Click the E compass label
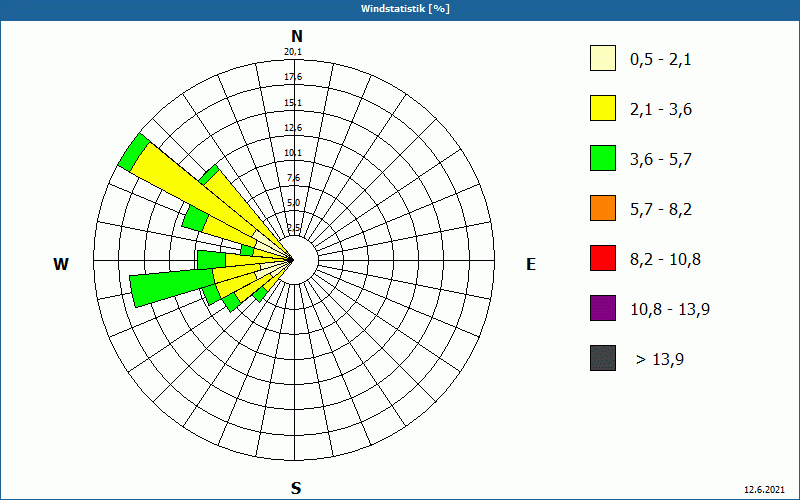The height and width of the screenshot is (500, 800). (x=531, y=264)
